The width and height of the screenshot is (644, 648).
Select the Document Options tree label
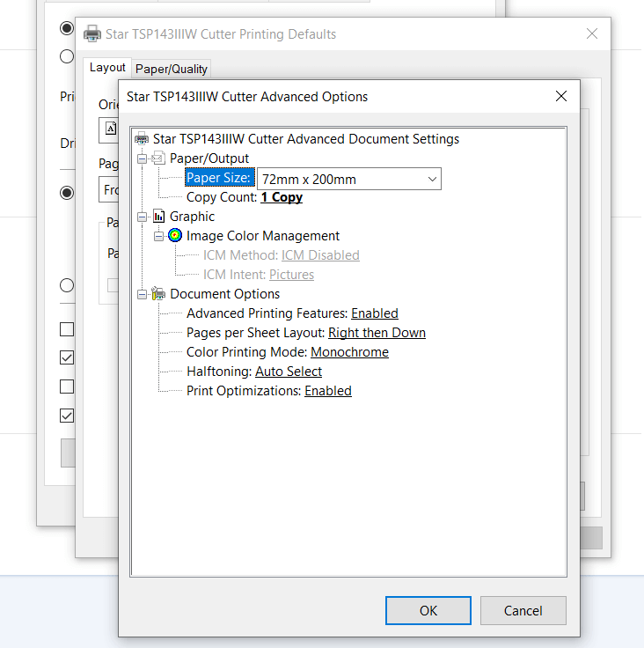pos(224,294)
